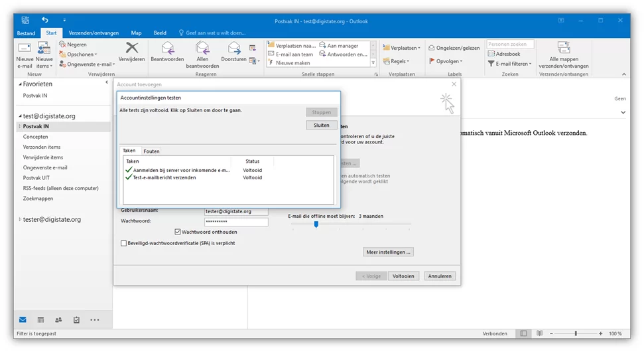Image resolution: width=644 pixels, height=352 pixels.
Task: Click the Personen zoeken field
Action: click(510, 44)
